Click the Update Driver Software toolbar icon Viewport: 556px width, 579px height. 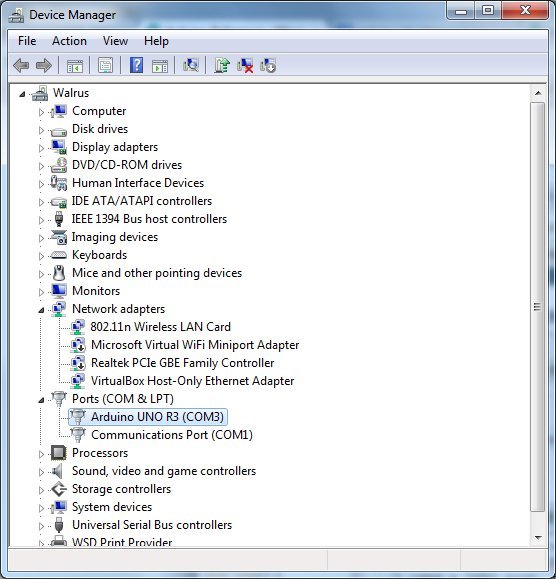(x=222, y=65)
